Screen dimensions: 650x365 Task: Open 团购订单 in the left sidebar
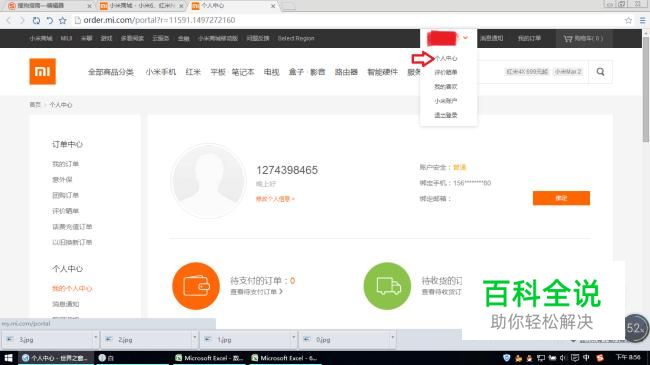(x=65, y=195)
